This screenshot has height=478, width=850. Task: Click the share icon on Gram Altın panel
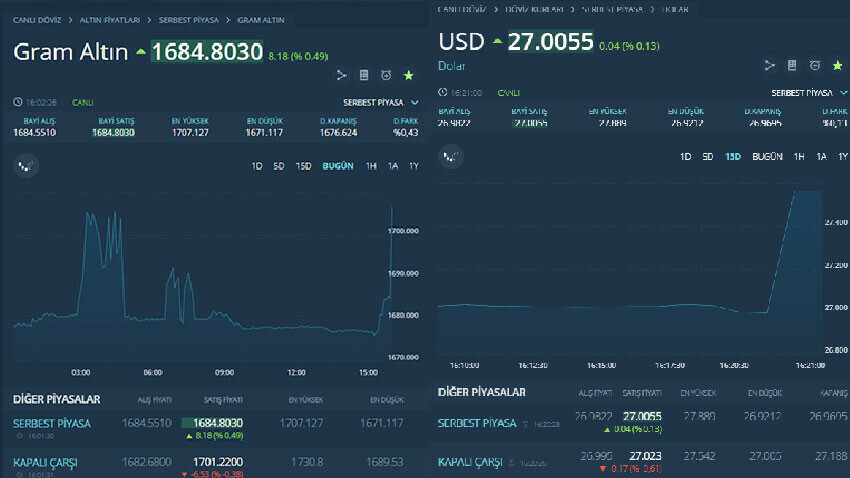pos(340,75)
